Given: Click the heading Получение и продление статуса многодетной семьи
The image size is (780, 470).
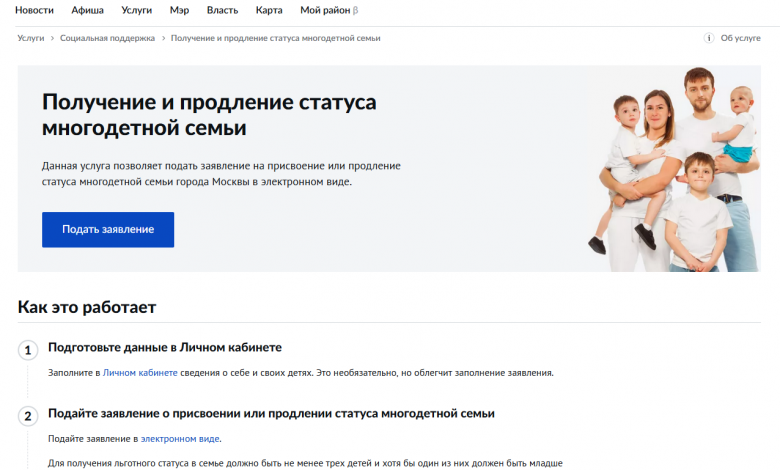Looking at the screenshot, I should click(209, 115).
